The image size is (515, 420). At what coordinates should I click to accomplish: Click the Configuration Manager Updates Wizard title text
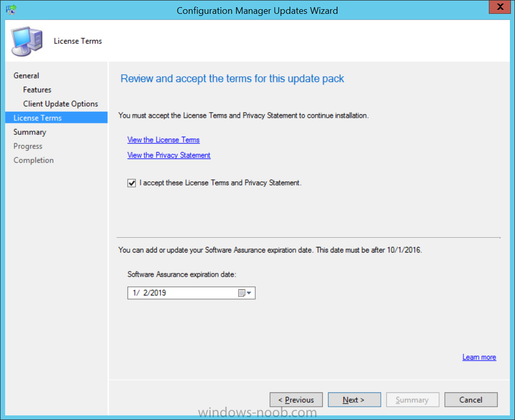(x=257, y=11)
